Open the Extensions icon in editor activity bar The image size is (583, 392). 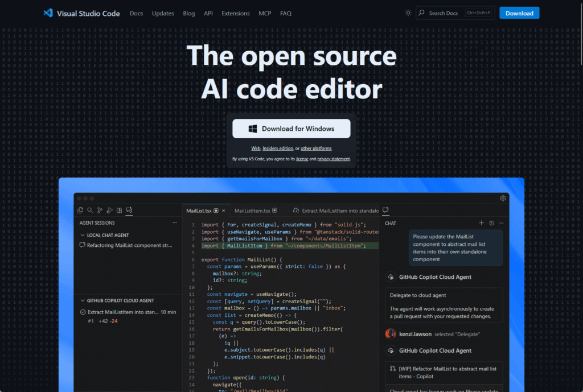click(120, 211)
